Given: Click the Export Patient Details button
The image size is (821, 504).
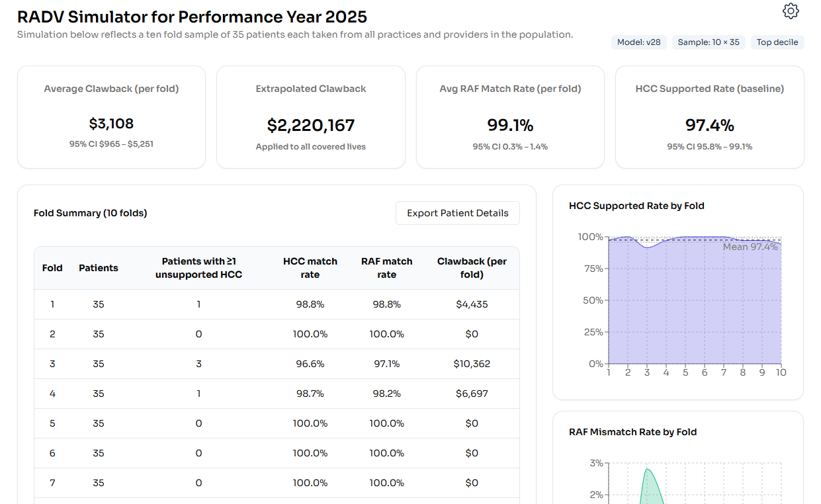Looking at the screenshot, I should point(457,213).
